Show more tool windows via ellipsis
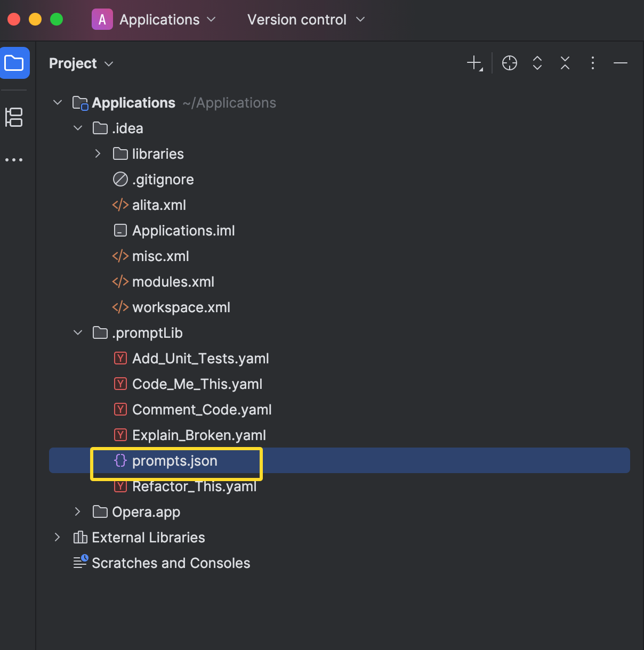This screenshot has width=644, height=650. click(x=14, y=160)
